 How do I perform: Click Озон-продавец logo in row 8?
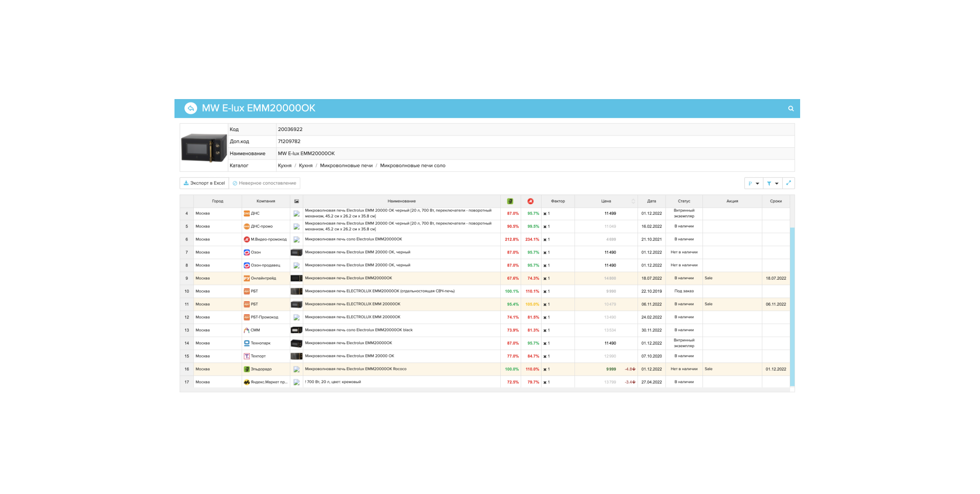[x=246, y=265]
